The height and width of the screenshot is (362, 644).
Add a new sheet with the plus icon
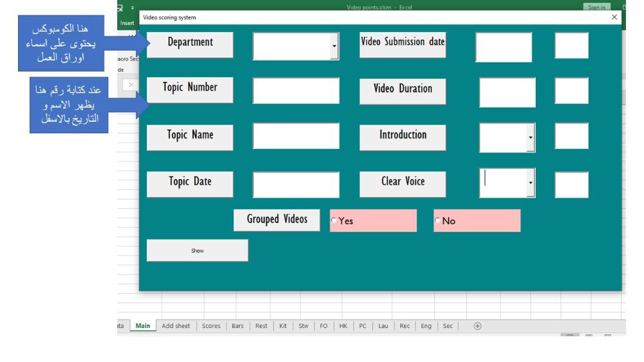point(477,326)
